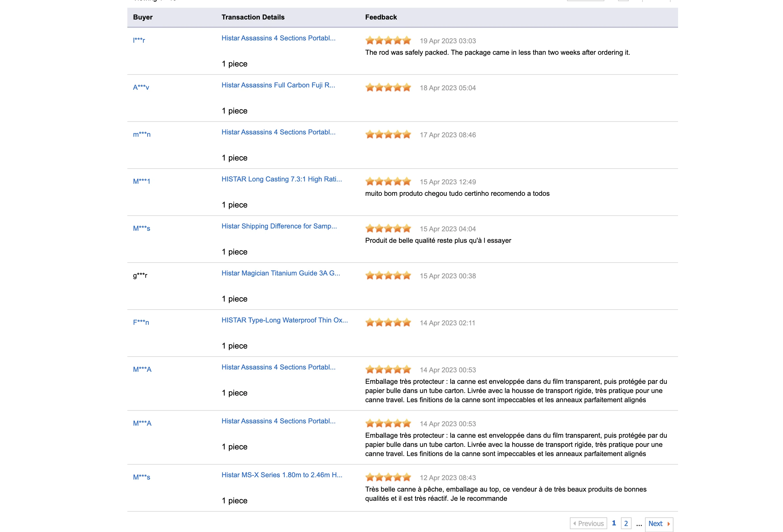The image size is (783, 532).
Task: Click the orange arrow next to Next
Action: [669, 524]
